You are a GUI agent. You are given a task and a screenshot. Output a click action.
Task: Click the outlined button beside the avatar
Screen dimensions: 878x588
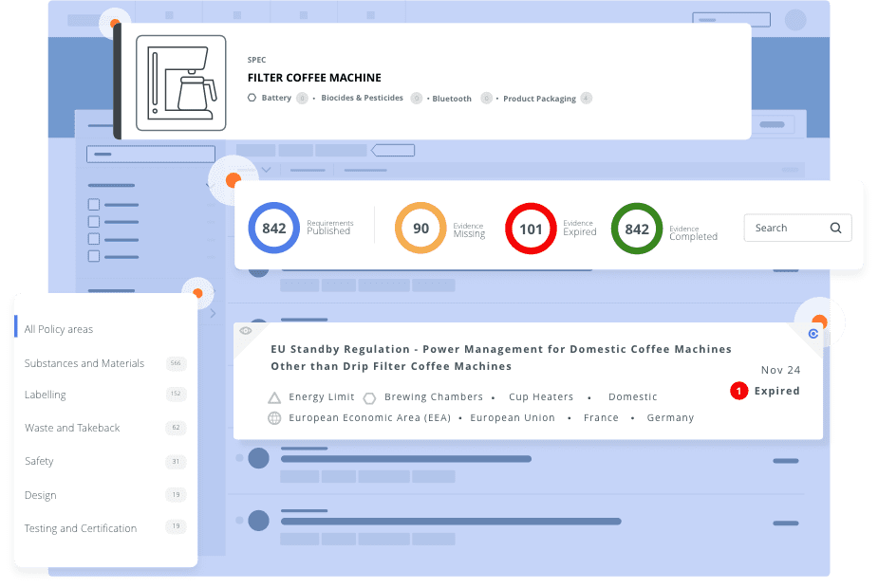(x=731, y=20)
